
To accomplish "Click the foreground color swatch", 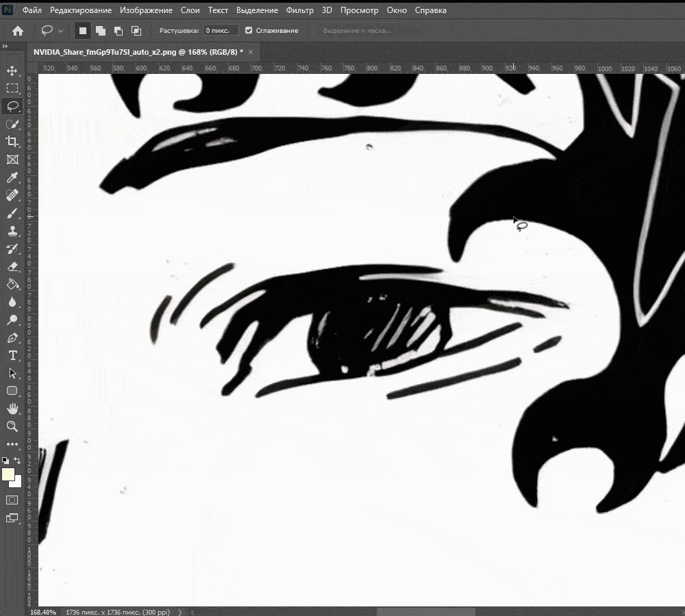I will [8, 474].
